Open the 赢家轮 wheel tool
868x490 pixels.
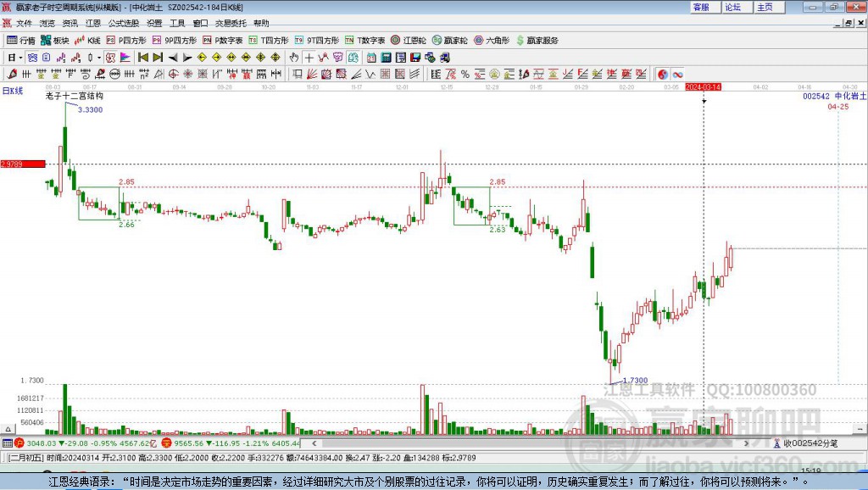pos(449,41)
